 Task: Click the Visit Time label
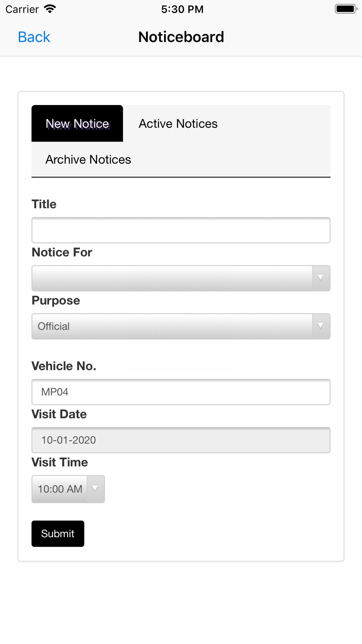tap(60, 462)
